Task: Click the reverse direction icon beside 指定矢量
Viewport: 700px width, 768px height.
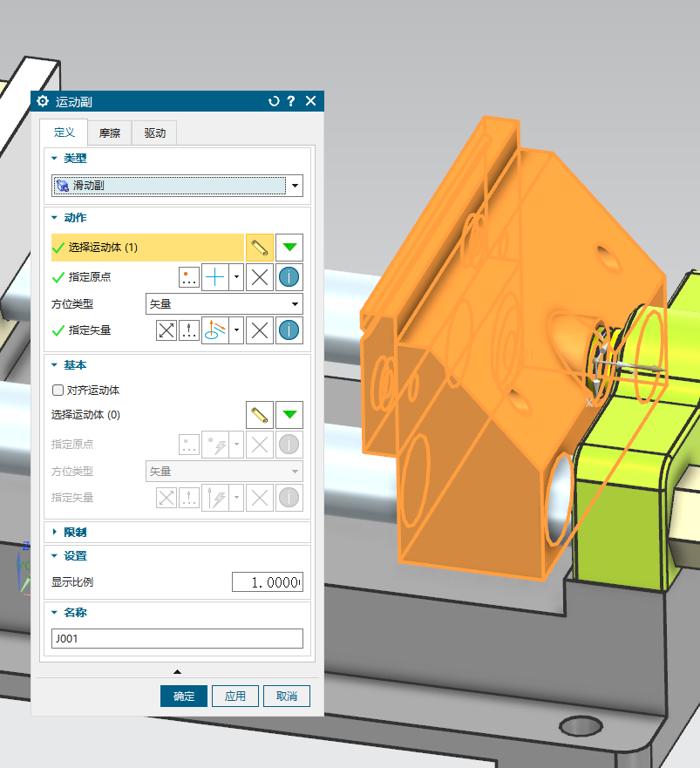Action: [166, 330]
